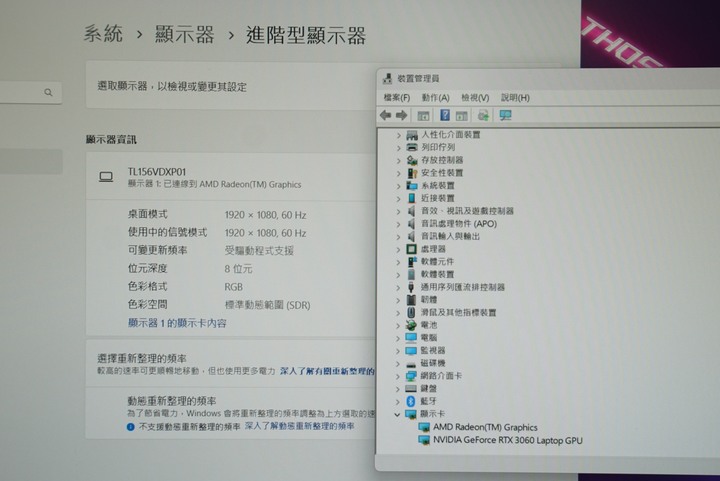
Task: Go to 系統 in Settings breadcrumb
Action: coord(103,34)
